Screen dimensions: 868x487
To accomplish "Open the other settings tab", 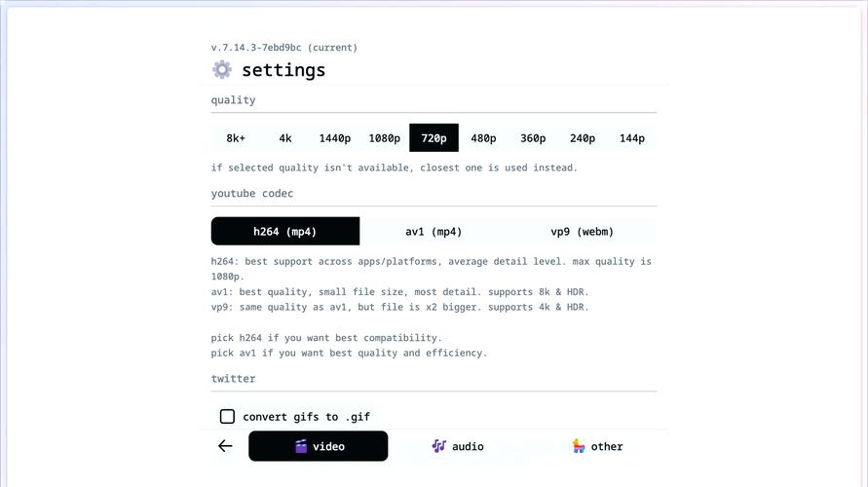I will coord(597,446).
